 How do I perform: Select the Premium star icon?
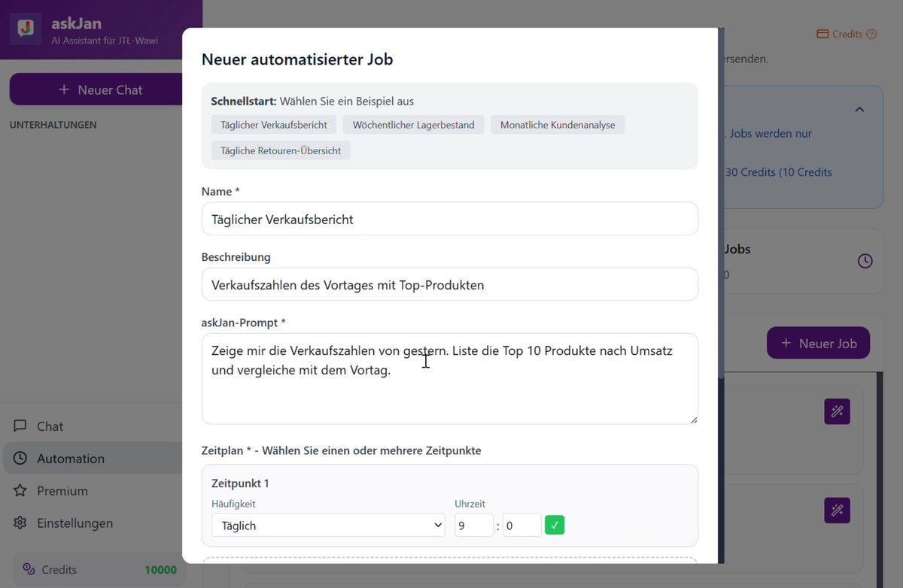click(20, 490)
